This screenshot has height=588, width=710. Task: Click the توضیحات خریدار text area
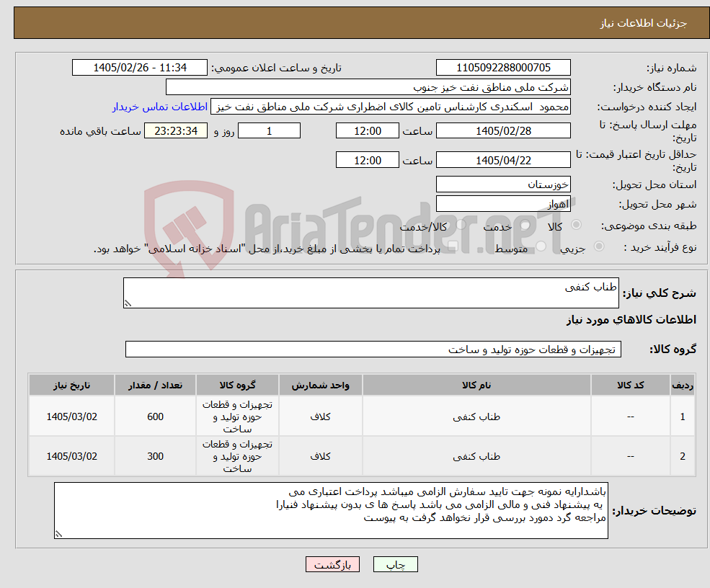[331, 511]
